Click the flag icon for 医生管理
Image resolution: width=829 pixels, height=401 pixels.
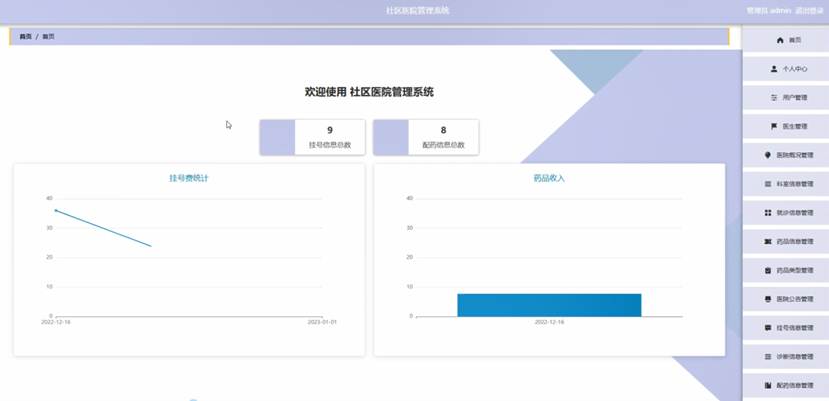(774, 127)
